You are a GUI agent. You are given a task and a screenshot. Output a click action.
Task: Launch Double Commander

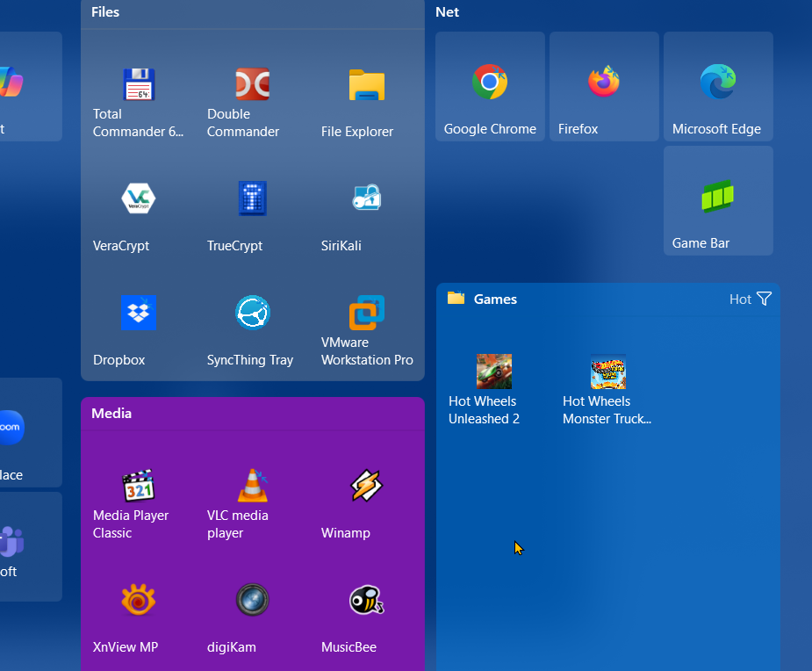(253, 99)
